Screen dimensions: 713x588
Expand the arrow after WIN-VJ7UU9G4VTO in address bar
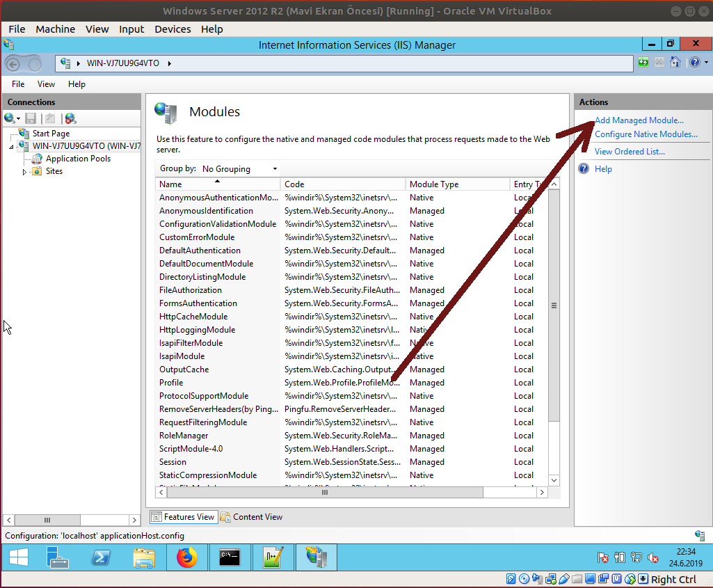169,63
